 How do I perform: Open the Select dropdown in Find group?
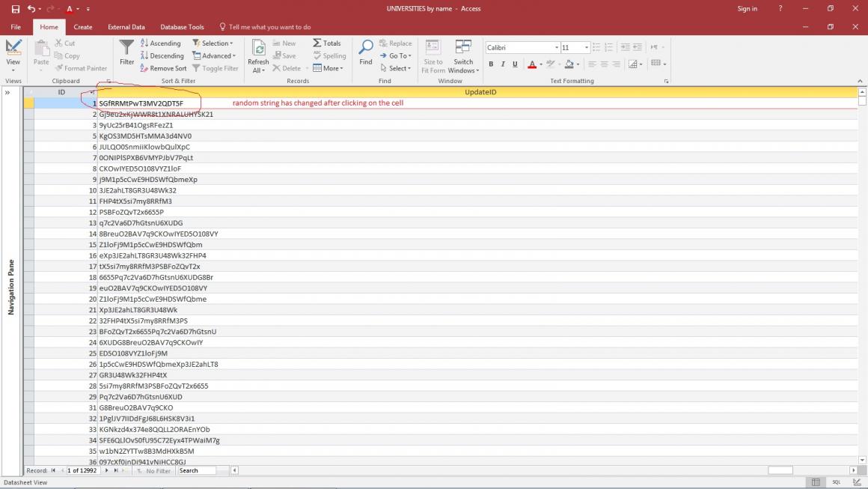tap(395, 69)
